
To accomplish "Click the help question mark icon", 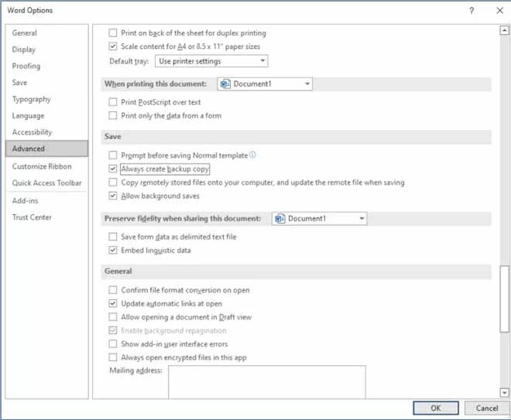I will pyautogui.click(x=472, y=11).
